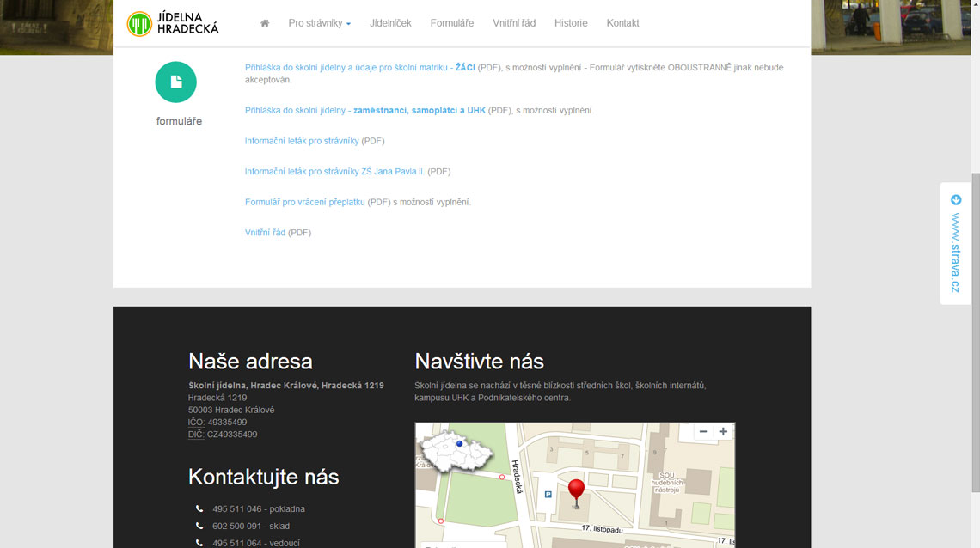Open the Kontakt page
Image resolution: width=980 pixels, height=548 pixels.
pyautogui.click(x=622, y=23)
